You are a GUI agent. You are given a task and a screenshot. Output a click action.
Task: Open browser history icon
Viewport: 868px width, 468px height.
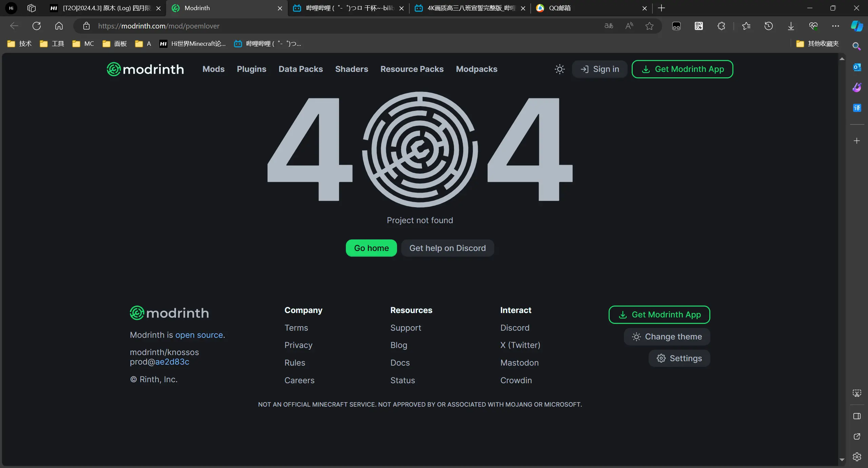point(768,26)
